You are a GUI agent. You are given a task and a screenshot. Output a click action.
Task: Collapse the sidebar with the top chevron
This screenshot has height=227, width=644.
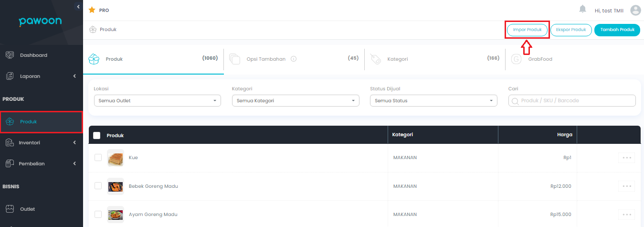(78, 6)
